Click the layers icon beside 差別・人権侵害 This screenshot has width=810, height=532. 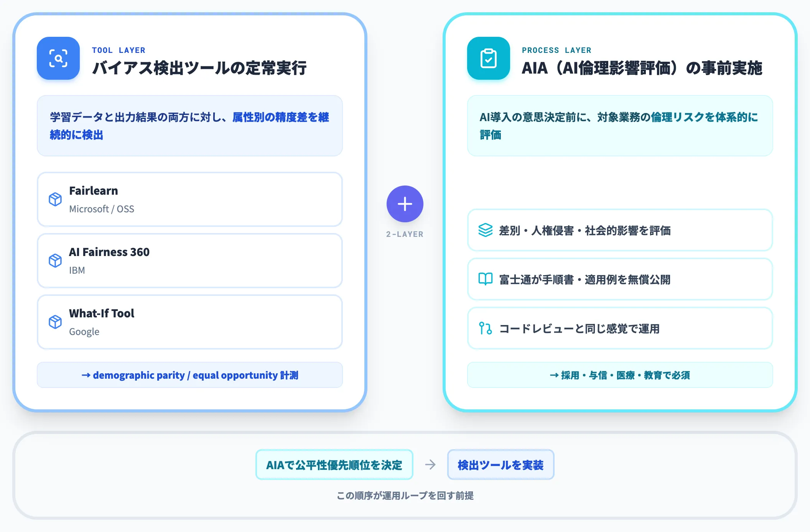(486, 230)
